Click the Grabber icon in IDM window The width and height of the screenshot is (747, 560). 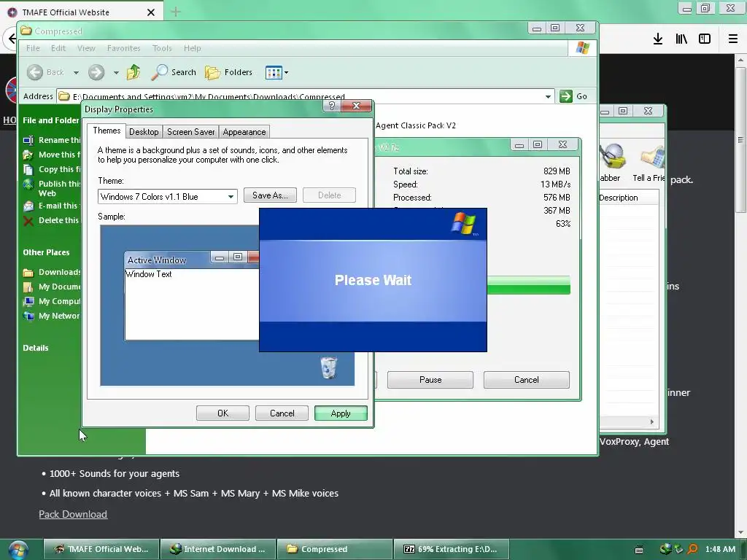[612, 156]
